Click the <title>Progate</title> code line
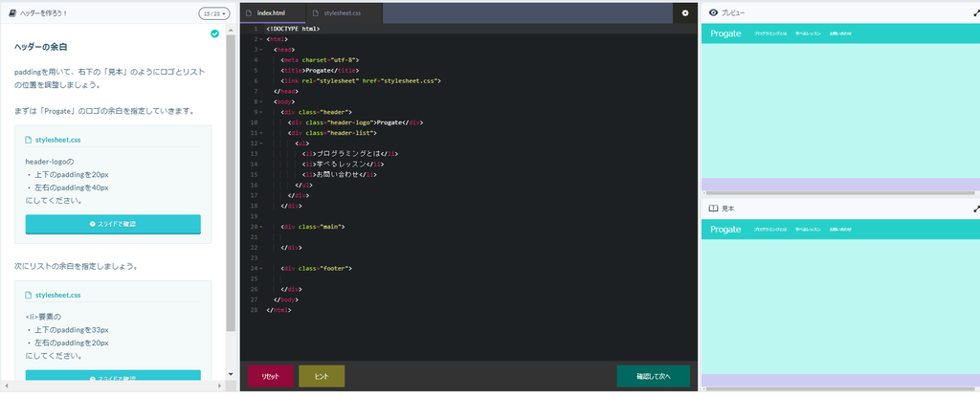Image resolution: width=980 pixels, height=398 pixels. 320,71
